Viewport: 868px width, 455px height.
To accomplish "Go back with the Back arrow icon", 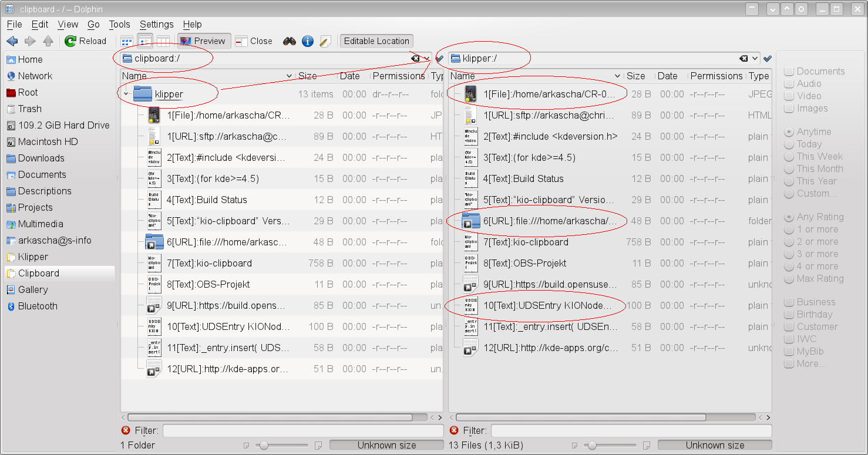I will point(12,41).
